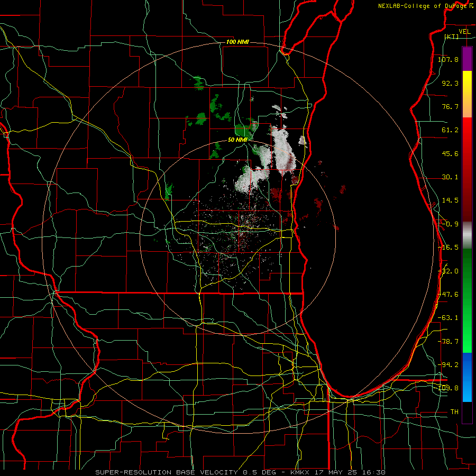Select the -0.9 velocity scale value
The height and width of the screenshot is (476, 476).
coord(450,224)
